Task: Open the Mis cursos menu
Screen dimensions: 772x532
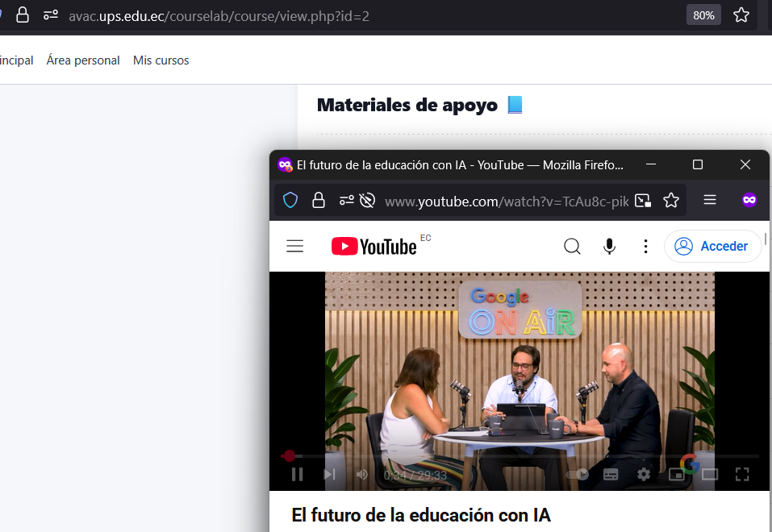Action: click(161, 60)
